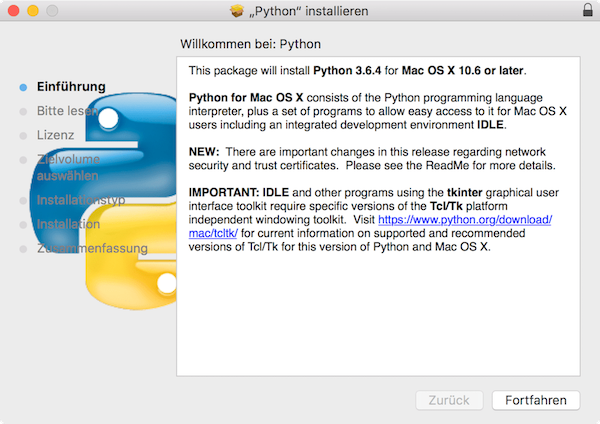The height and width of the screenshot is (424, 600).
Task: Close the installer with red button
Action: [x=13, y=11]
